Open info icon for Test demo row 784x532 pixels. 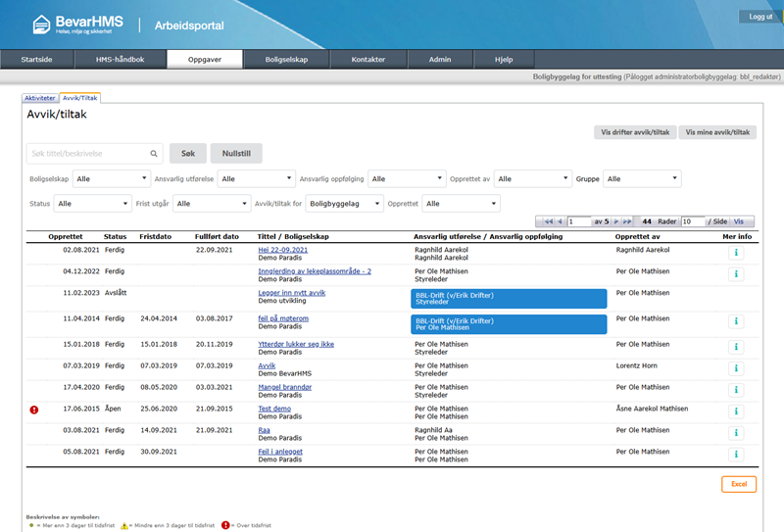735,411
